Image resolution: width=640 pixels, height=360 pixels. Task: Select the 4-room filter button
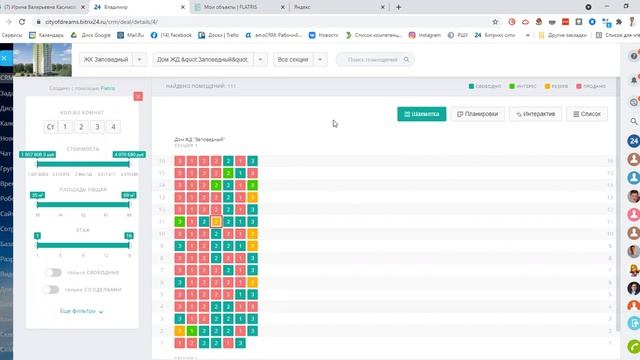[113, 127]
